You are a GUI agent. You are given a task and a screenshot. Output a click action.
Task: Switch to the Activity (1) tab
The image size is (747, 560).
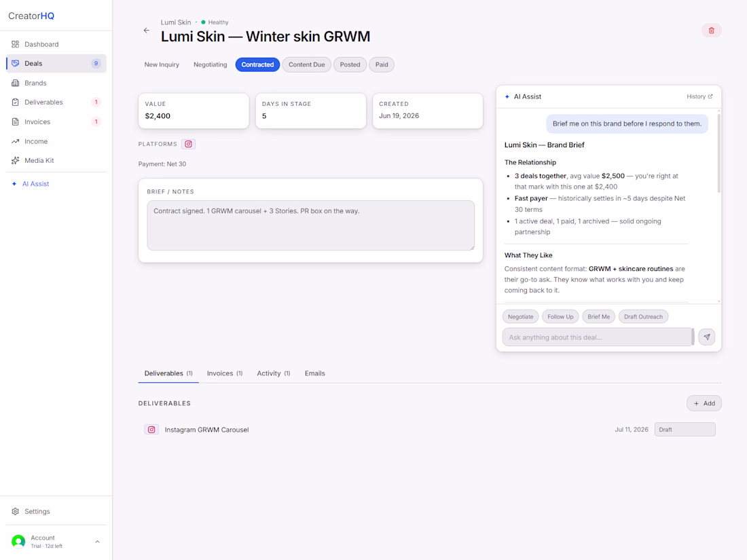[x=274, y=373]
